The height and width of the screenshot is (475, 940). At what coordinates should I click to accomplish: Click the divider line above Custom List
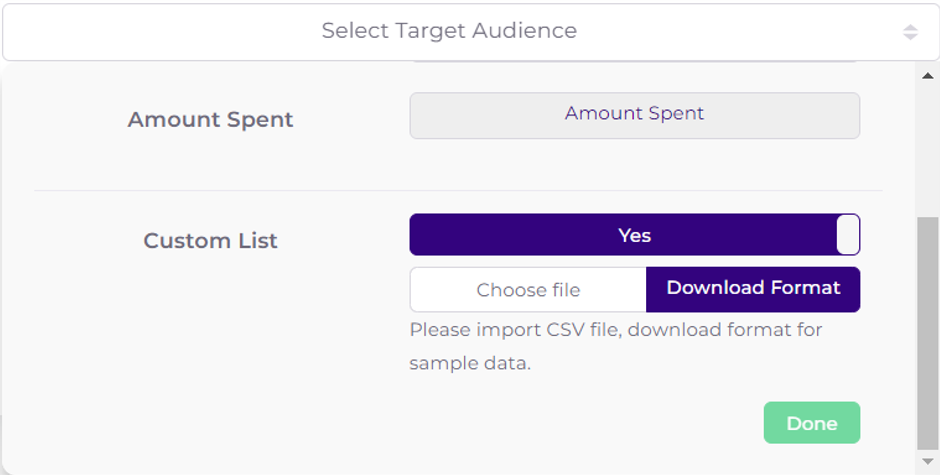click(x=458, y=190)
